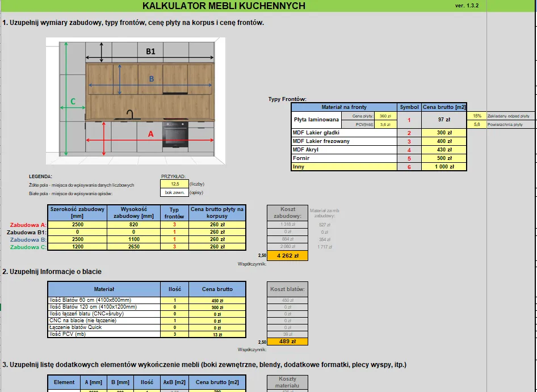Click the 15% assumed waste cell
The width and height of the screenshot is (537, 392).
tap(477, 116)
